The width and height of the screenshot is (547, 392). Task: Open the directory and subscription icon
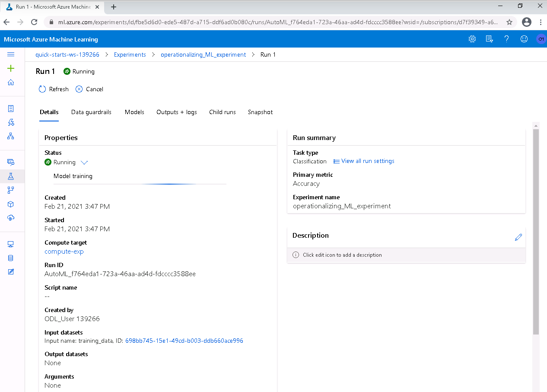pos(490,39)
